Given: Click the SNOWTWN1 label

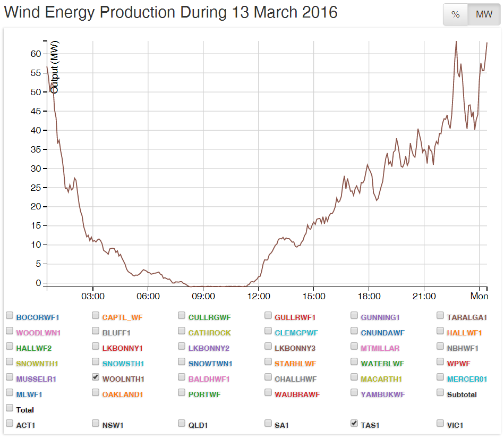Looking at the screenshot, I should pos(210,364).
